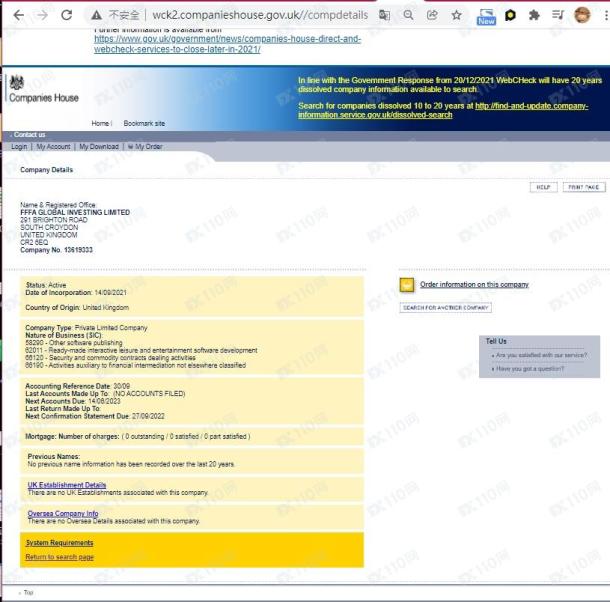
Task: Click '58290 - Other software publishing' line
Action: 74,343
